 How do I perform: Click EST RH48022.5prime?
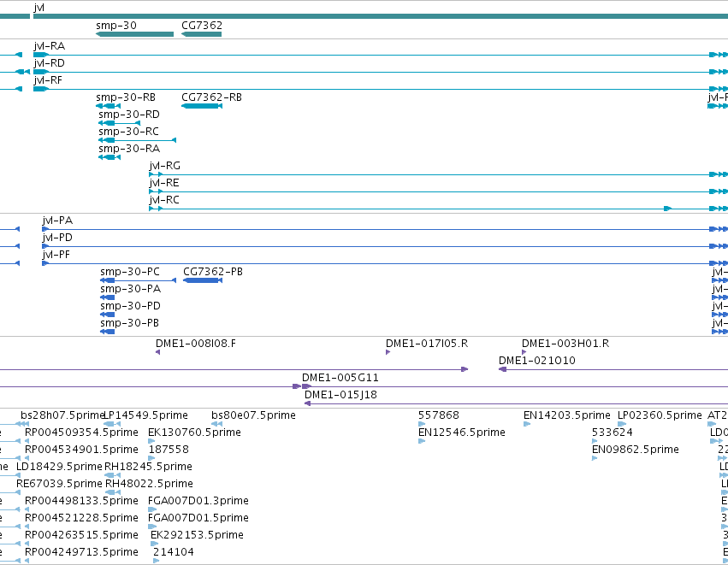point(149,485)
